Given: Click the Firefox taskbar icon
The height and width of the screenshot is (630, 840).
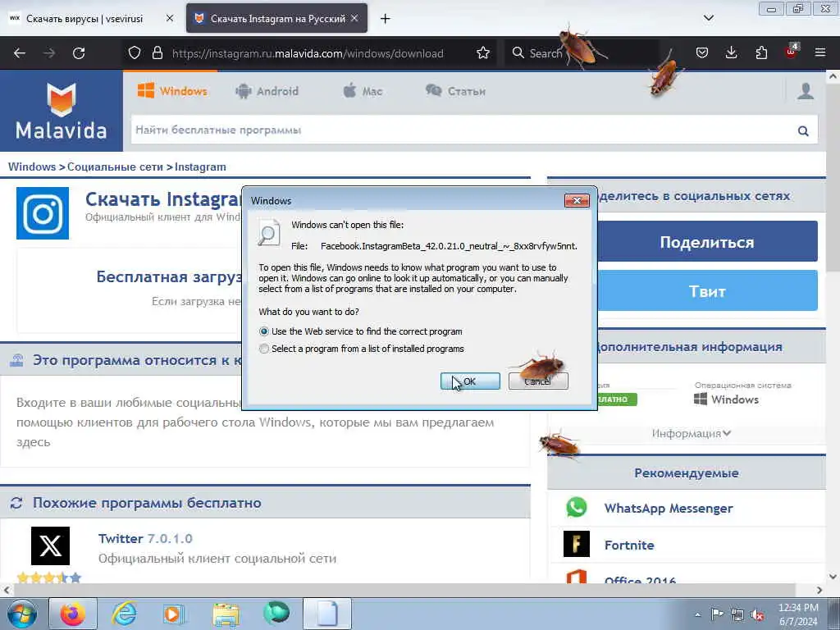Looking at the screenshot, I should pos(73,614).
